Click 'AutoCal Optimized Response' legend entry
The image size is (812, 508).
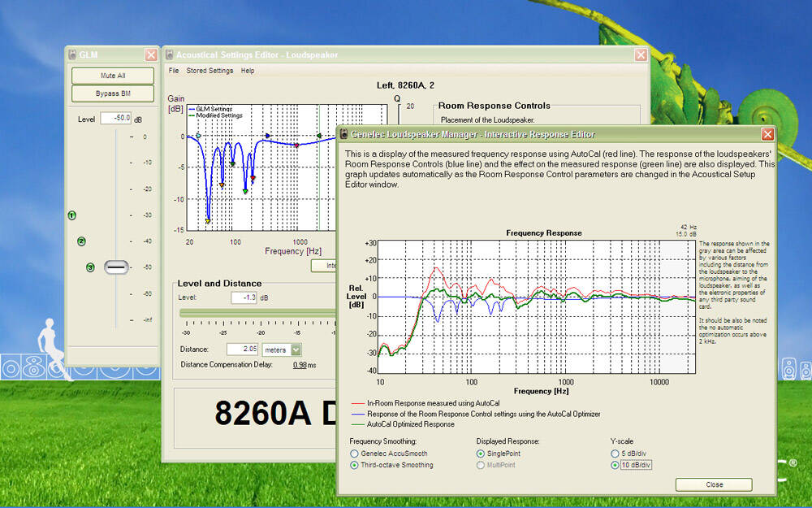[x=411, y=424]
